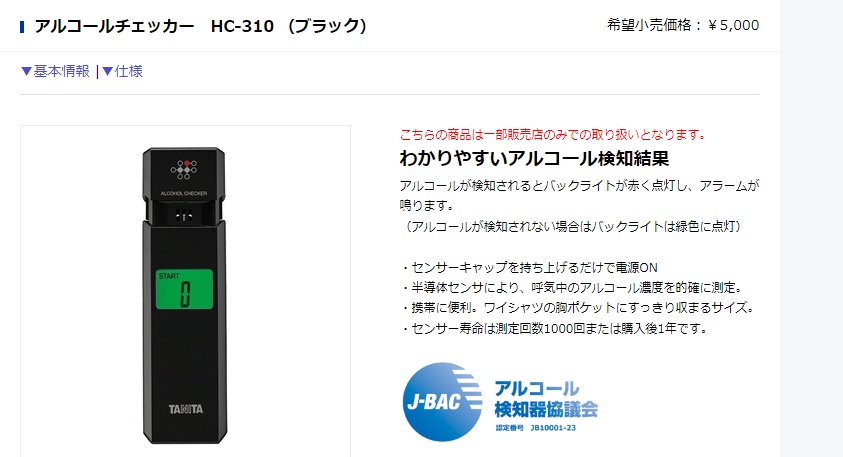Click the 希望小売価格 ¥5,000 price text
The image size is (843, 457).
point(683,25)
